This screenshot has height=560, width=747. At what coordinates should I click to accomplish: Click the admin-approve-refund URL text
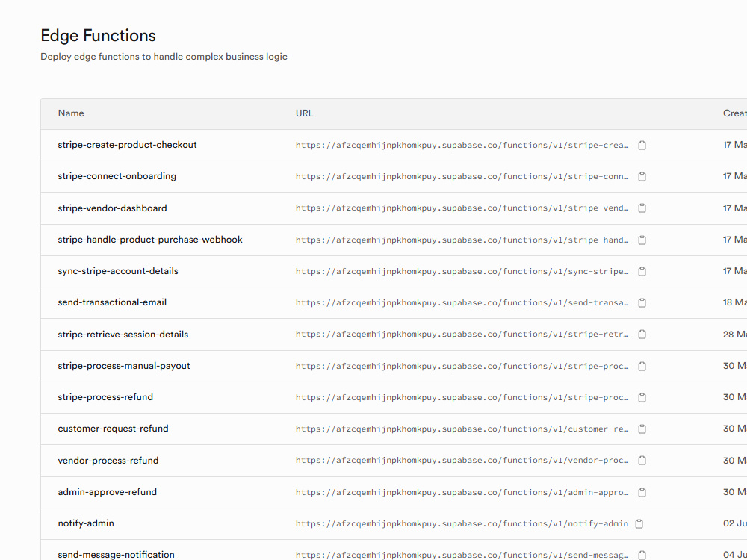coord(462,492)
